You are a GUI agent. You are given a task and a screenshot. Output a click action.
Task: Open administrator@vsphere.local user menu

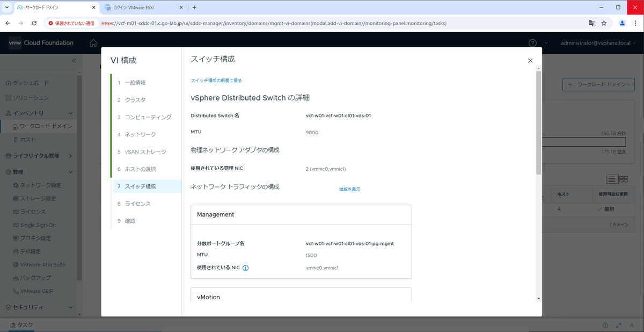tap(598, 43)
